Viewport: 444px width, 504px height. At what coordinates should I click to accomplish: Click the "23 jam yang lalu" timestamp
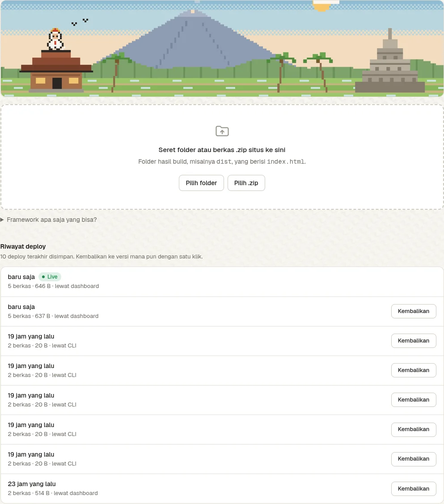pos(32,484)
